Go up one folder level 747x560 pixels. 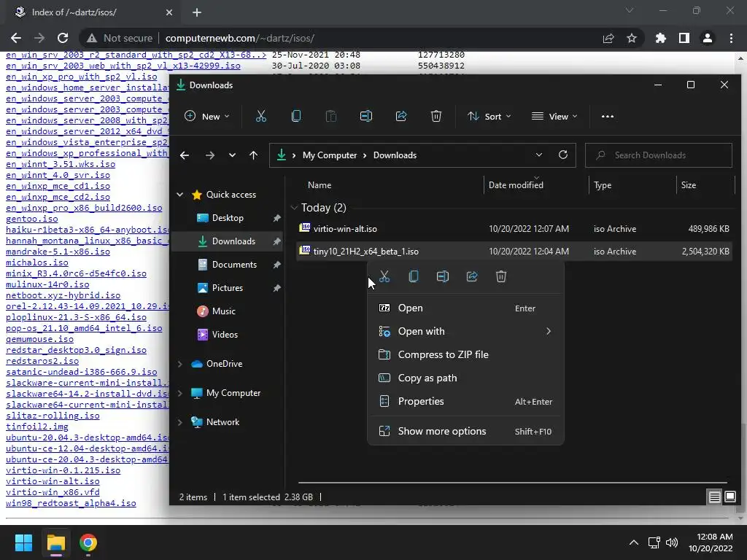[x=253, y=155]
